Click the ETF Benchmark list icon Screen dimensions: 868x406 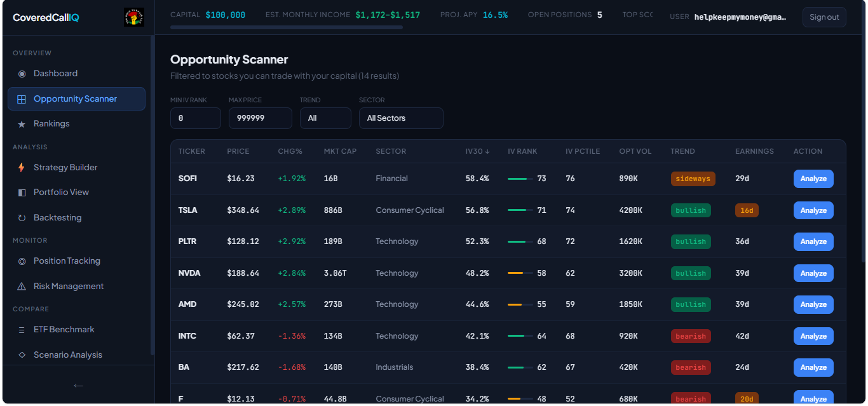[22, 330]
